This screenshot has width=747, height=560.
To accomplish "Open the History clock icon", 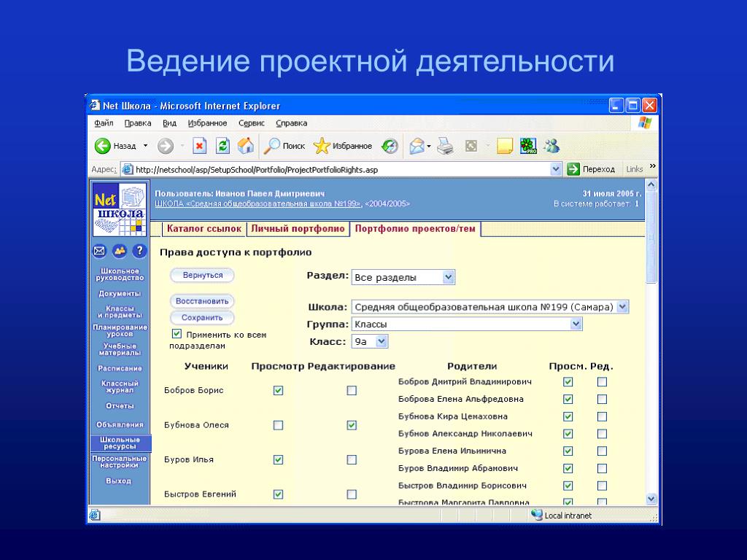I will 390,146.
